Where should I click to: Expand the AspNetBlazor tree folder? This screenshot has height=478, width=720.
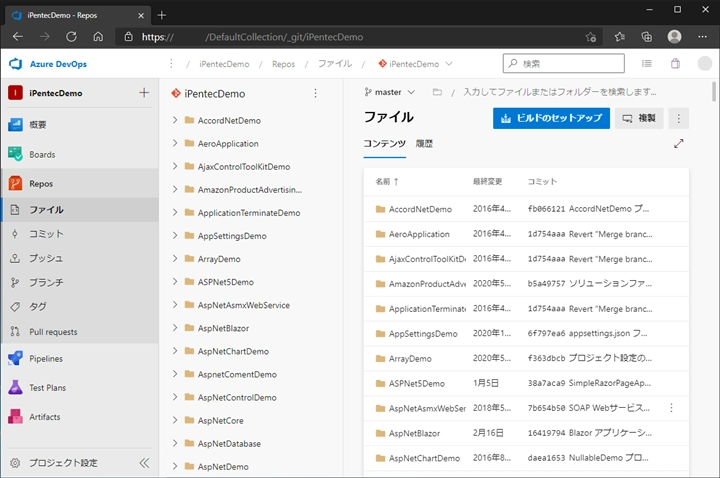pyautogui.click(x=175, y=328)
